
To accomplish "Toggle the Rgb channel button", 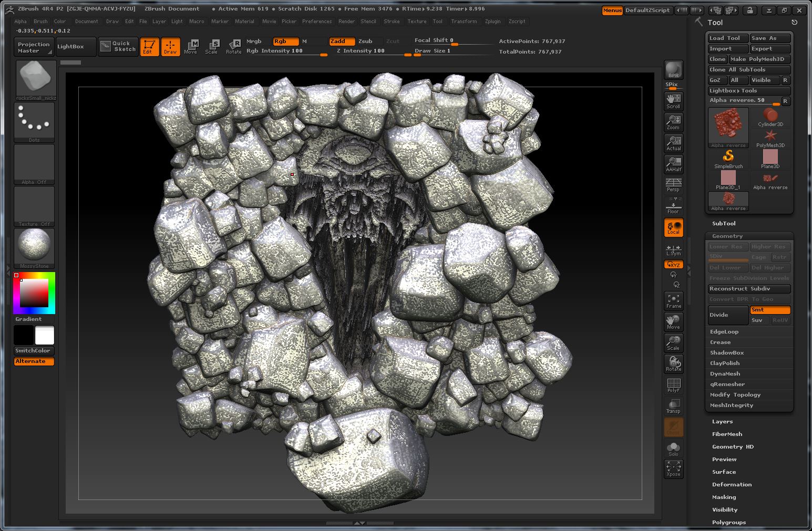I will [285, 41].
